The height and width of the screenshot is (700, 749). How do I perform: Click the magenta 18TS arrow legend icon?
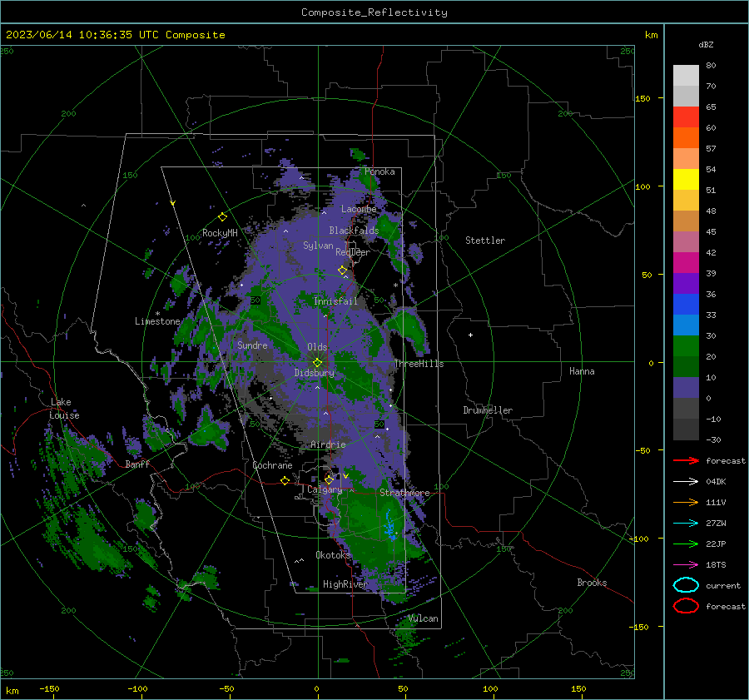coord(686,565)
